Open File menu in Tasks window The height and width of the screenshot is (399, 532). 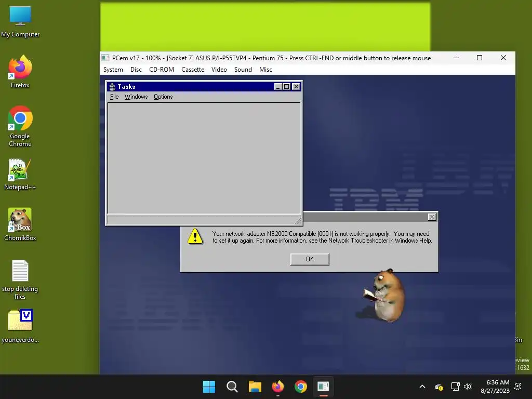pos(114,97)
